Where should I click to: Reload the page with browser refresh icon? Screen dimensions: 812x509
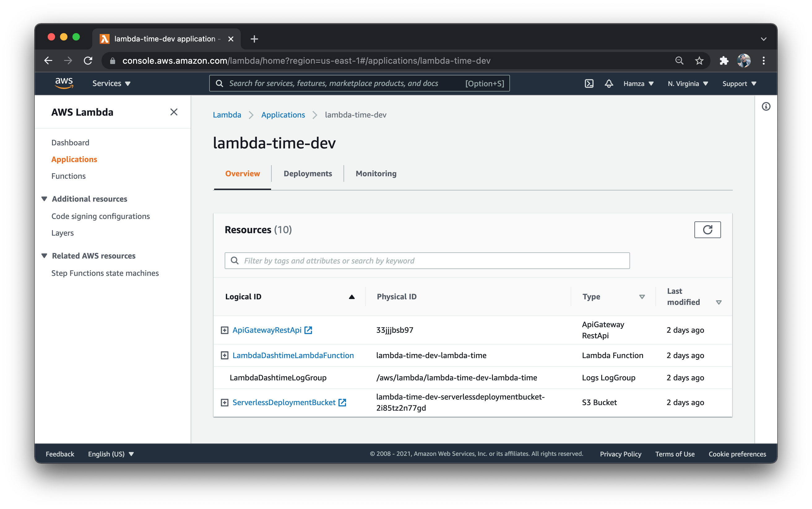tap(88, 61)
